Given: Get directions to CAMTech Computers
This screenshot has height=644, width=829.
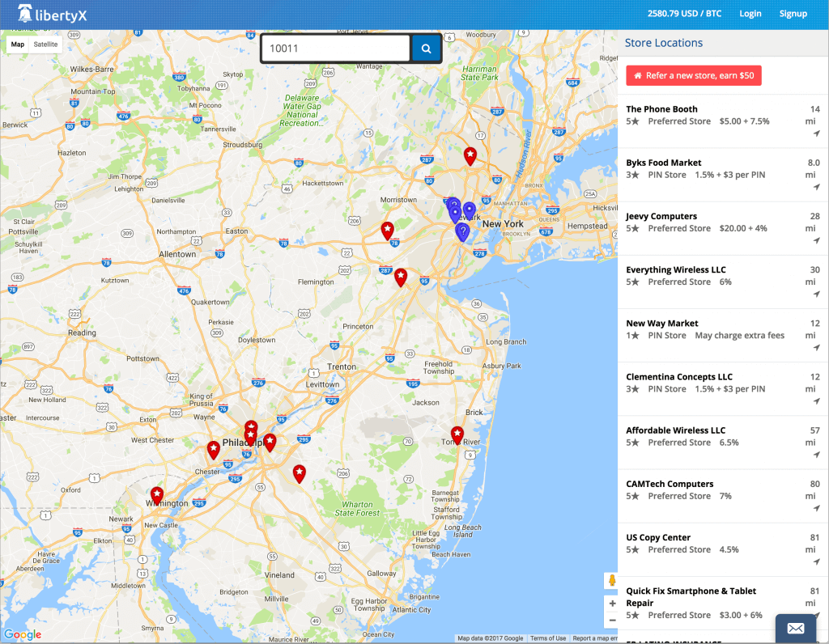Looking at the screenshot, I should point(816,508).
